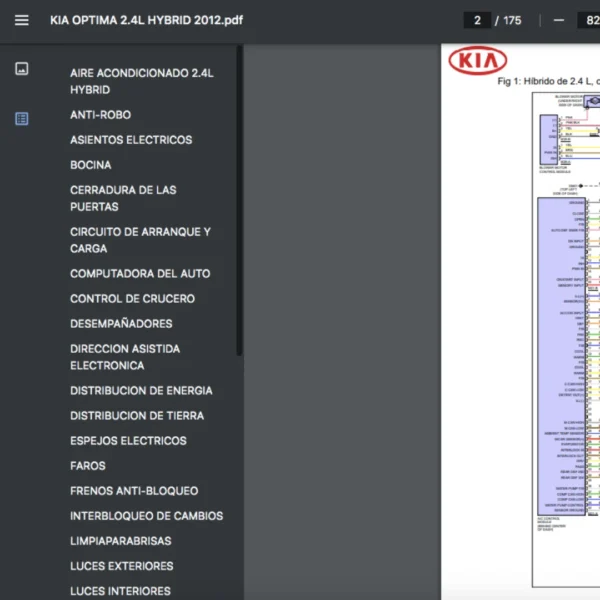Switch sidebar to page thumbnails view
The height and width of the screenshot is (600, 600).
pos(22,69)
